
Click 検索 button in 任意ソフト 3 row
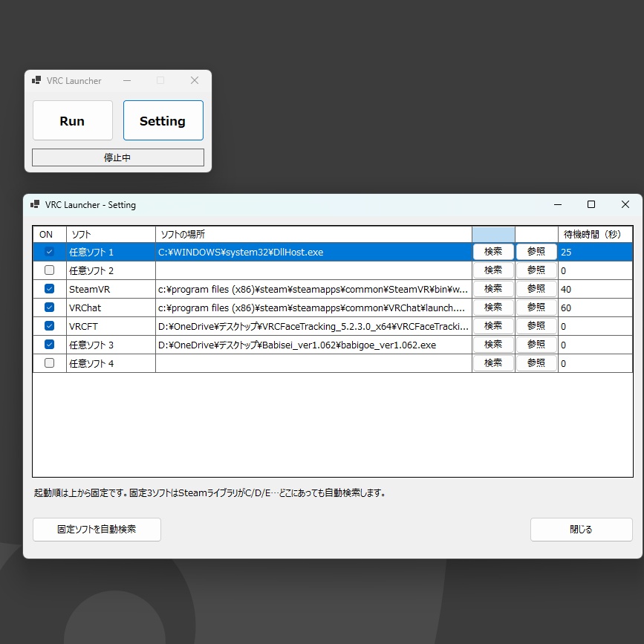pyautogui.click(x=493, y=345)
